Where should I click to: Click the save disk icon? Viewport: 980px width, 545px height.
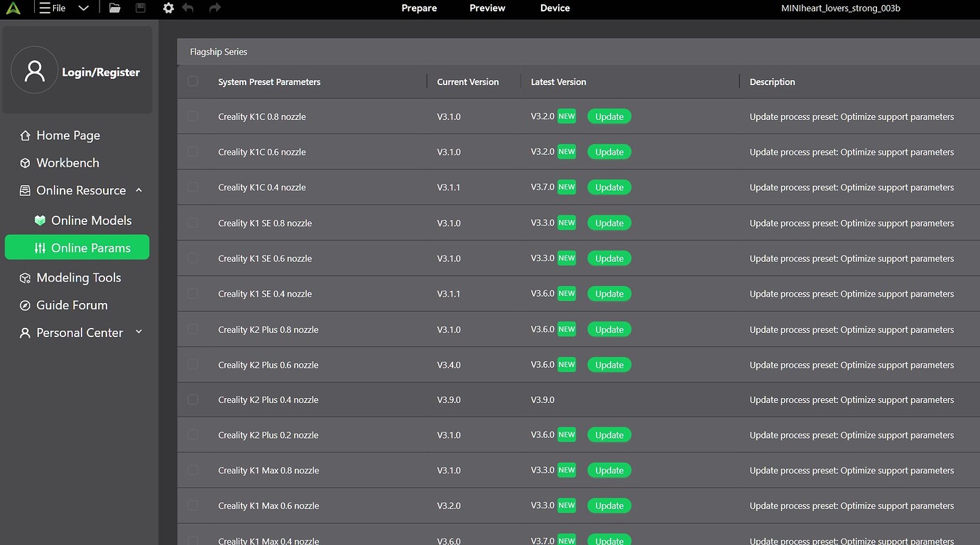(141, 9)
